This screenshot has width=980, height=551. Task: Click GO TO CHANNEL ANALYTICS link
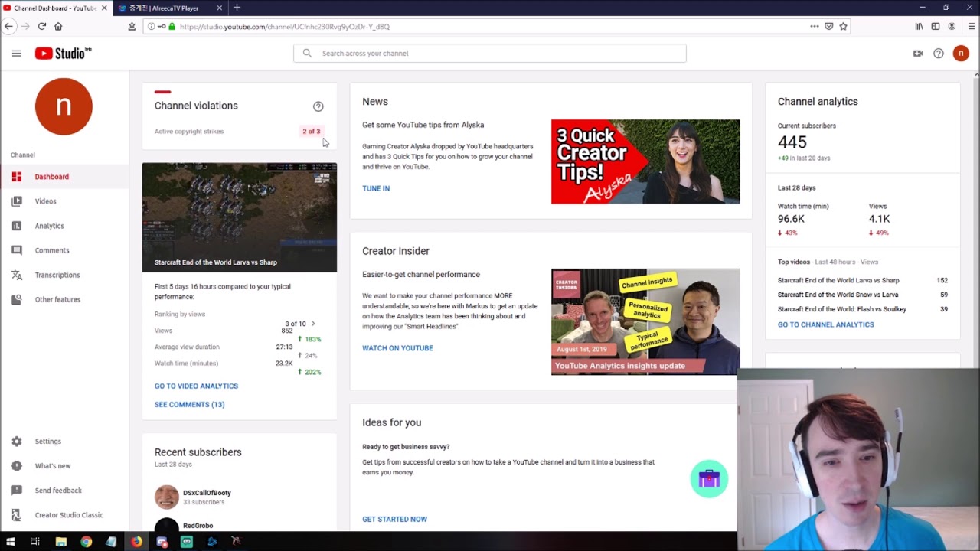click(825, 324)
